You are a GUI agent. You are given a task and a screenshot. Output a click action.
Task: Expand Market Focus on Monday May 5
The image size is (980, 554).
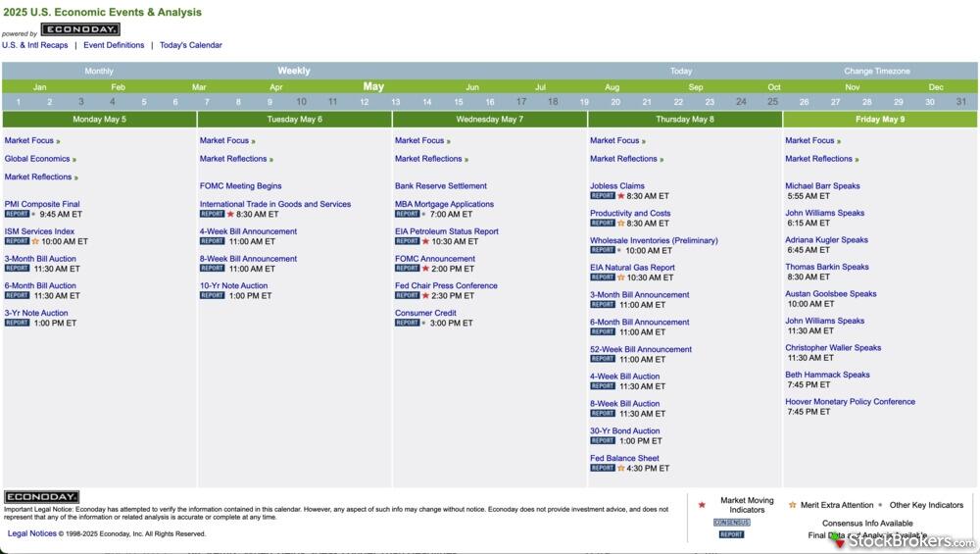(29, 140)
